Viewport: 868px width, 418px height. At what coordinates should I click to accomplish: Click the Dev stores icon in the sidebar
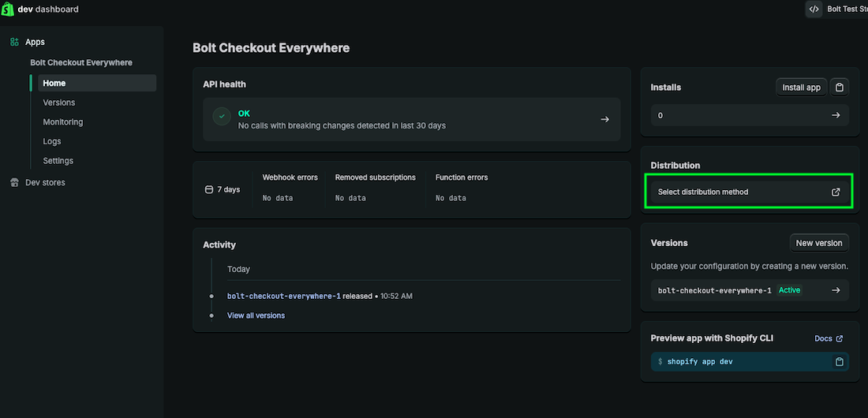click(13, 182)
